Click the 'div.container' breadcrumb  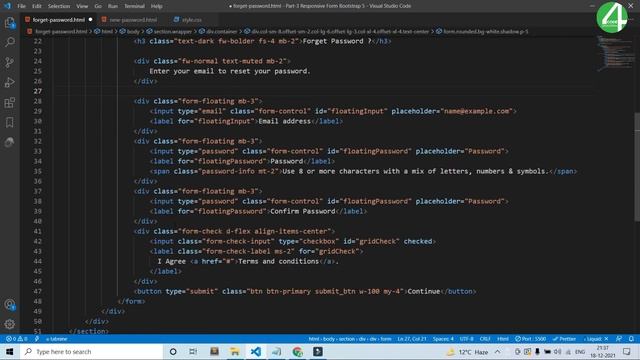(x=221, y=31)
